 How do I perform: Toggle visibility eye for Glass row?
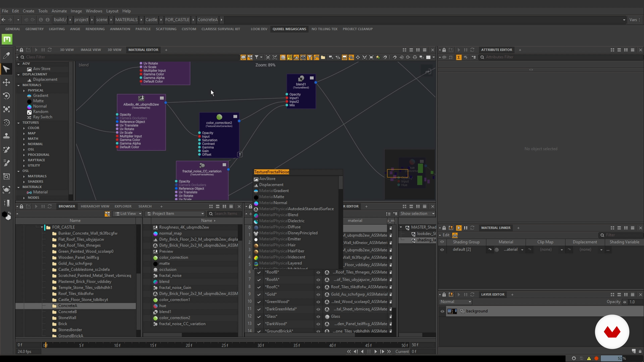click(x=318, y=317)
